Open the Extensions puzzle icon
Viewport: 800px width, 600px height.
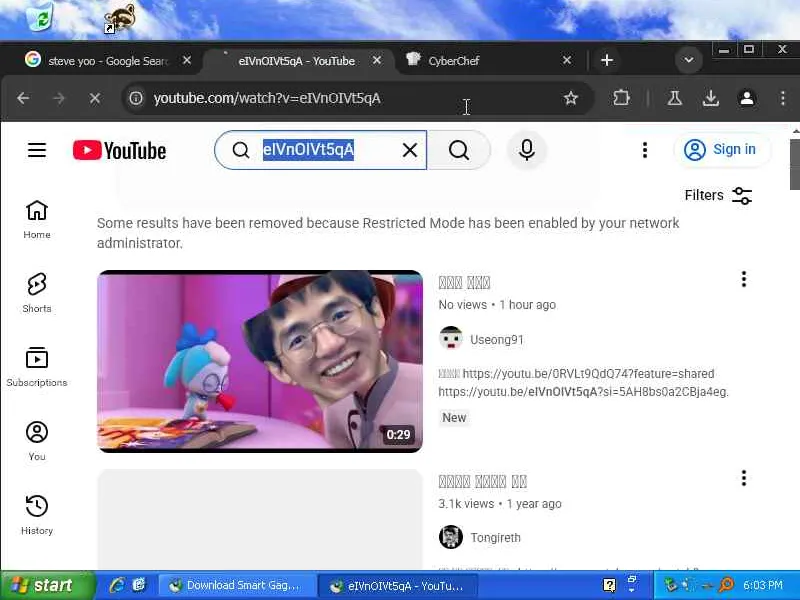click(x=621, y=98)
